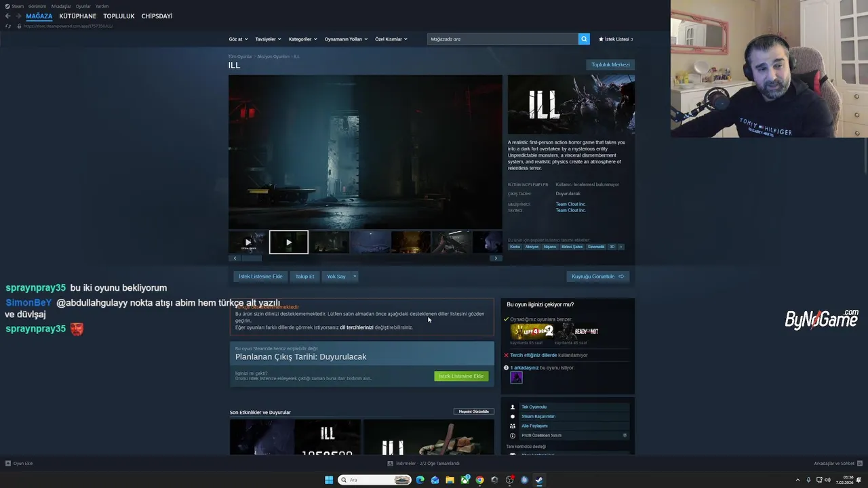868x488 pixels.
Task: Click the green İstek Listesine Ekle button
Action: click(x=461, y=376)
